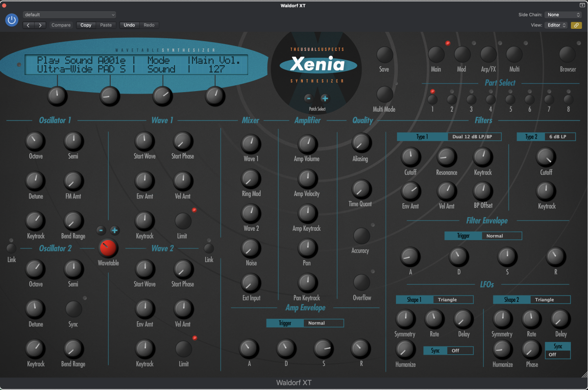Click the yellow link icon button
The height and width of the screenshot is (390, 588).
pos(576,25)
